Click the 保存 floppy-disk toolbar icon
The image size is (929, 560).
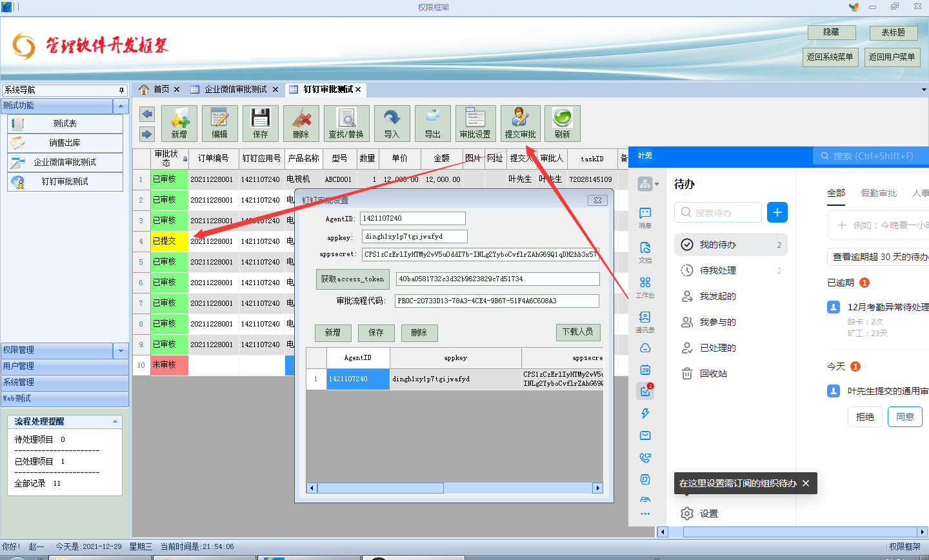tap(261, 123)
